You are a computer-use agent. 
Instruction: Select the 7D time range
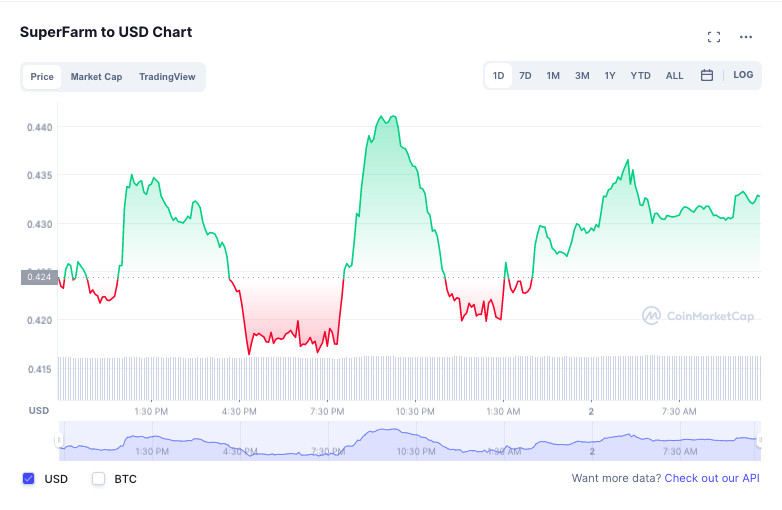525,76
